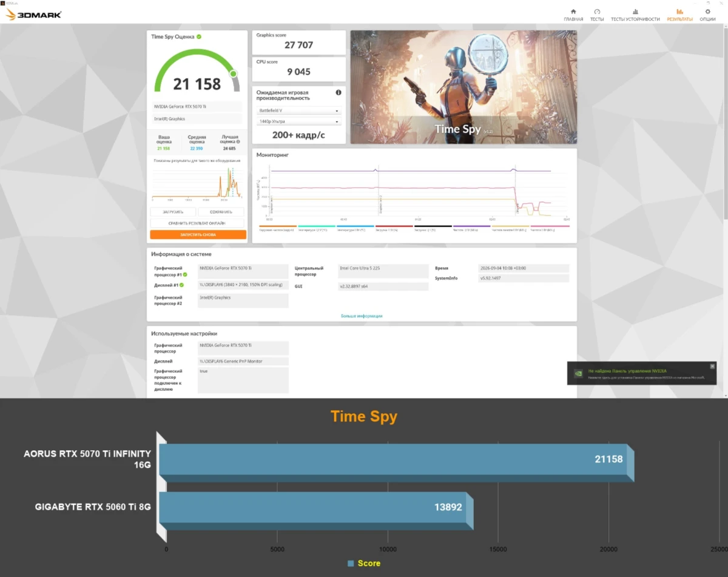This screenshot has height=577, width=728.
Task: Click the Используемые настройки heading
Action: click(x=184, y=334)
